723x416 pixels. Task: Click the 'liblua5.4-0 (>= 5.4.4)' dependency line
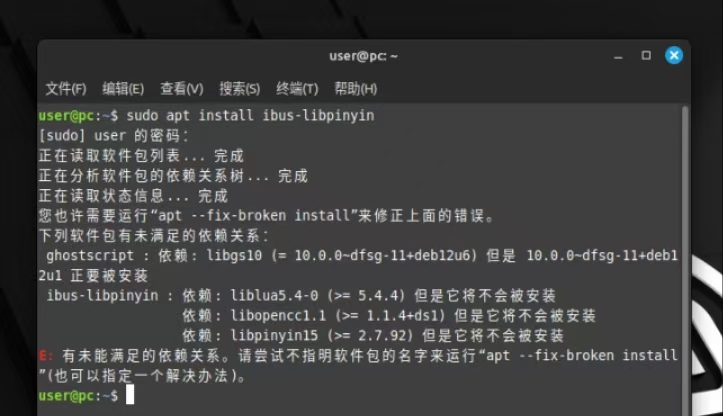(301, 296)
